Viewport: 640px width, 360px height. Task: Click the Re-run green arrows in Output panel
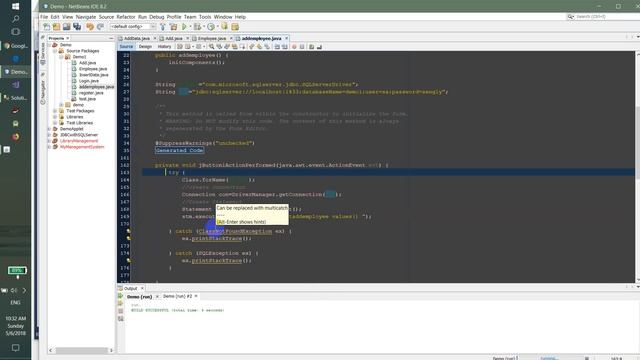(x=120, y=297)
